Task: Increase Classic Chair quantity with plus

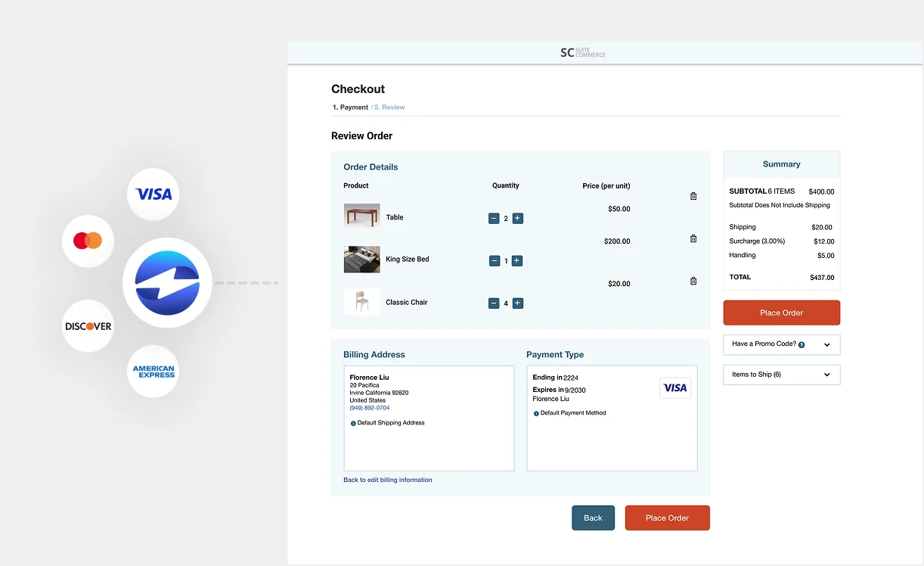Action: pos(518,303)
